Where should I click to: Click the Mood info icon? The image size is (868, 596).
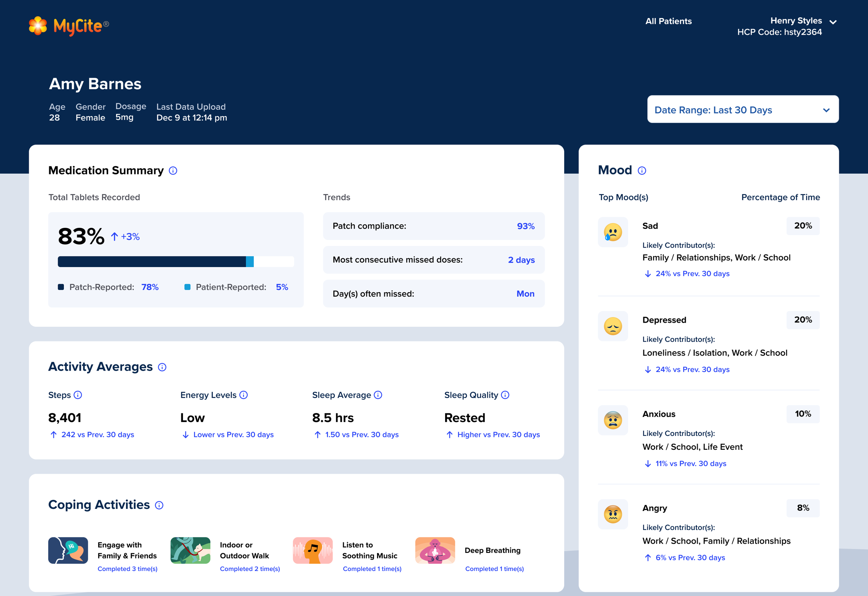point(642,171)
